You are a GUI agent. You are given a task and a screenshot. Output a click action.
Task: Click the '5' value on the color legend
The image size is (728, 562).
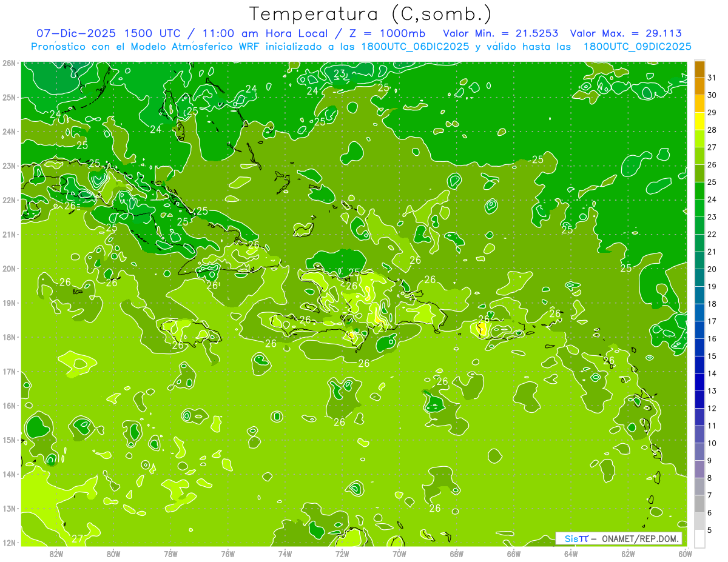(710, 530)
